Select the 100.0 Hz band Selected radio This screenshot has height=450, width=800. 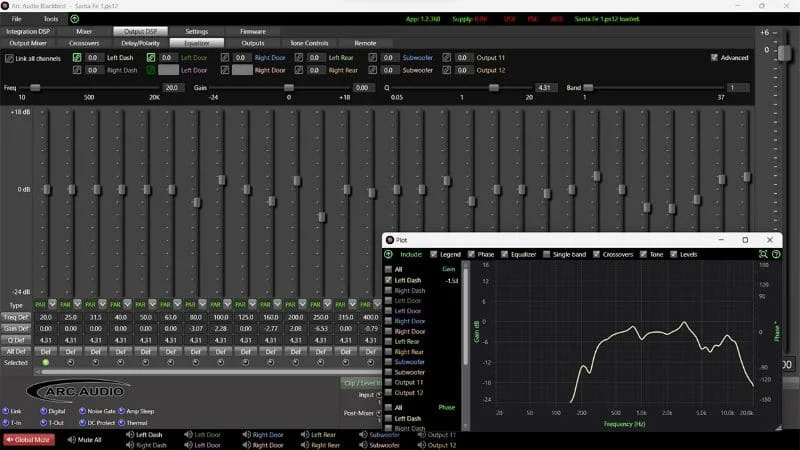click(x=220, y=362)
